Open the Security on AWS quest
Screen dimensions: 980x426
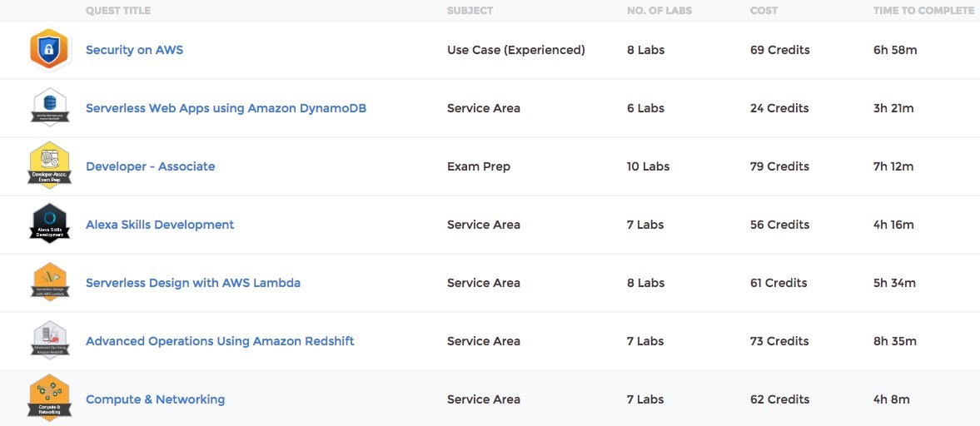pyautogui.click(x=134, y=50)
